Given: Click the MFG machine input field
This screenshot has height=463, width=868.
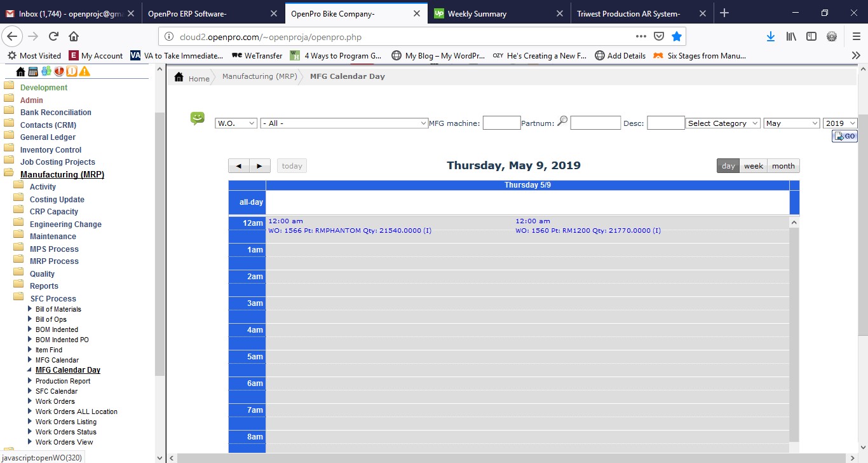Looking at the screenshot, I should [501, 123].
